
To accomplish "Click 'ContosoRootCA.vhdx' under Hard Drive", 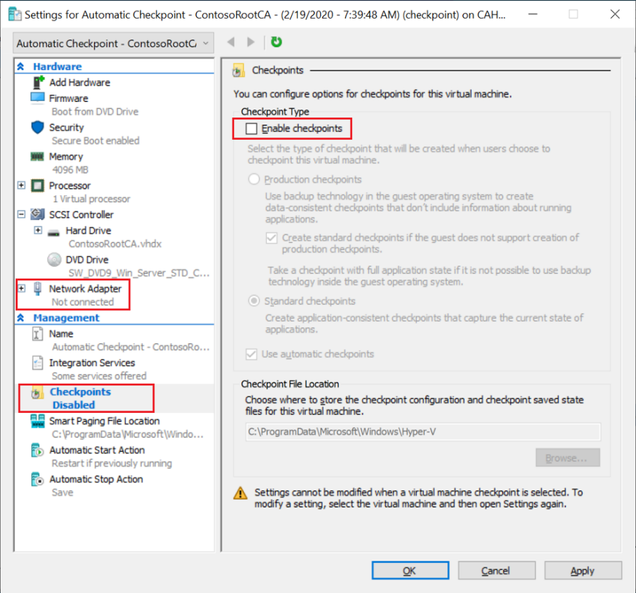I will tap(115, 244).
